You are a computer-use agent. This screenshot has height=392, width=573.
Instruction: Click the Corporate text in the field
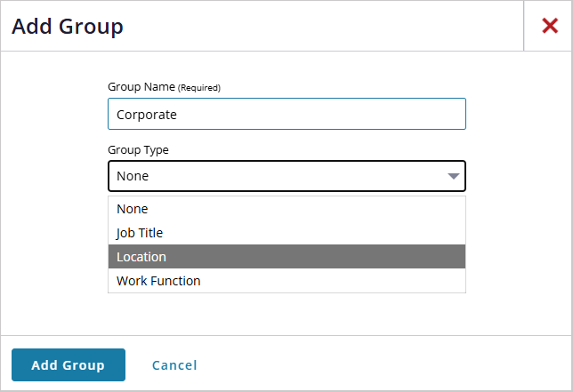[147, 115]
